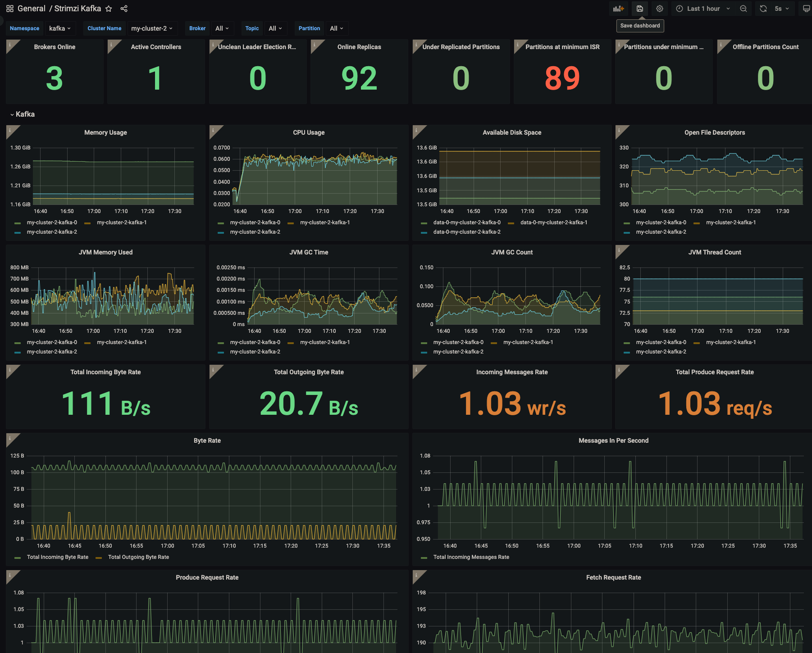Open dashboard search grid icon
Viewport: 812px width, 653px height.
[10, 9]
